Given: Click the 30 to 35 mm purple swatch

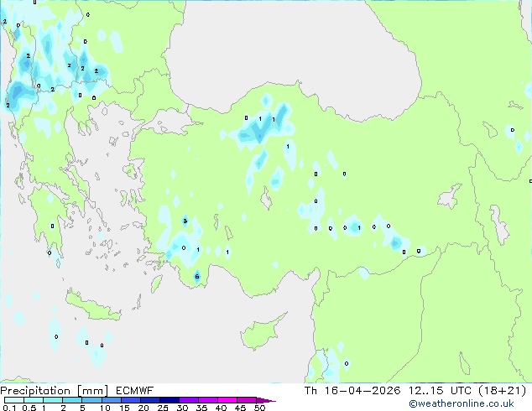Looking at the screenshot, I should coord(189,400).
